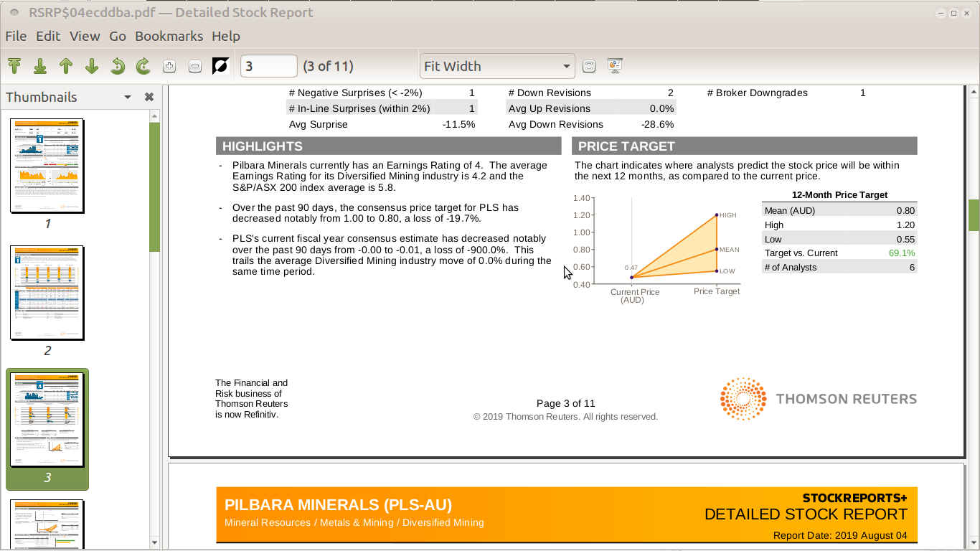Click the HIGHLIGHTS section heading
Viewport: 980px width, 551px height.
coord(262,146)
